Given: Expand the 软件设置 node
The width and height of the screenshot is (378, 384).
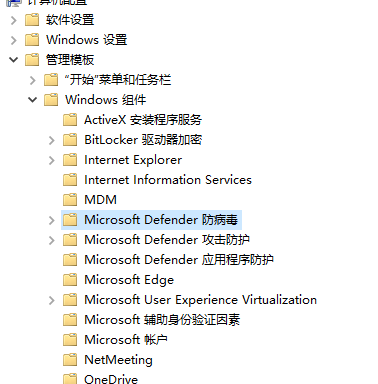Looking at the screenshot, I should pos(14,20).
